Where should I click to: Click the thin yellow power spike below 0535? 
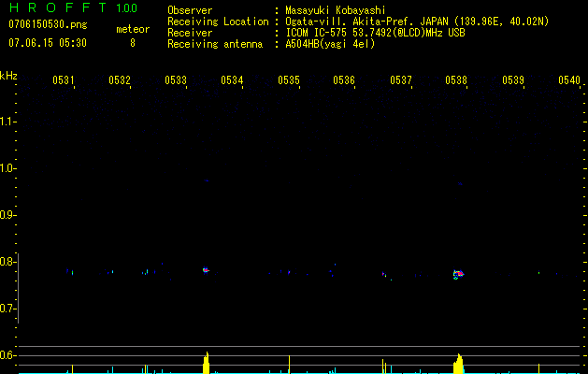(x=289, y=365)
